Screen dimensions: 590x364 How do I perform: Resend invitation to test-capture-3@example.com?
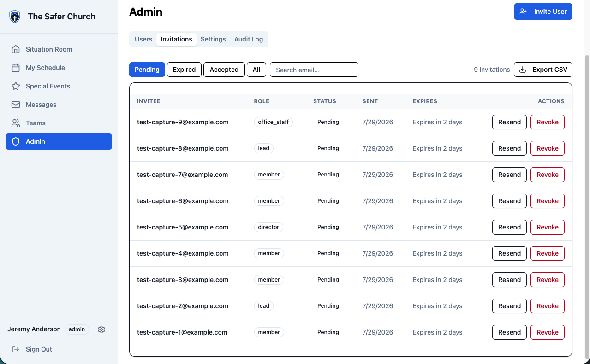pyautogui.click(x=509, y=280)
